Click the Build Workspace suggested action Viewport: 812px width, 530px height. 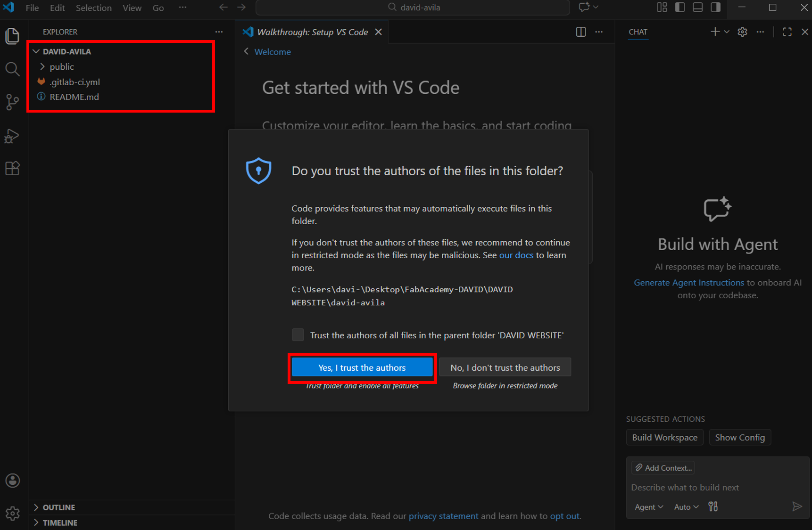[665, 437]
